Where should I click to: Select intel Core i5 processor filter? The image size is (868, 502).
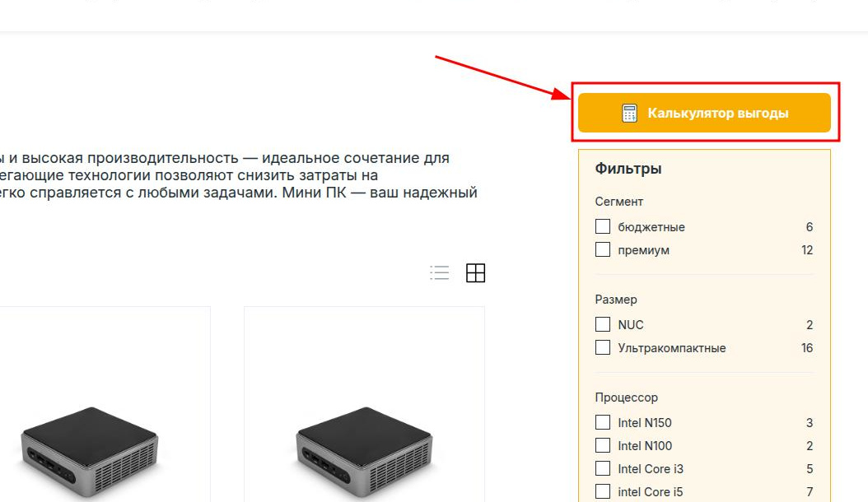point(603,491)
